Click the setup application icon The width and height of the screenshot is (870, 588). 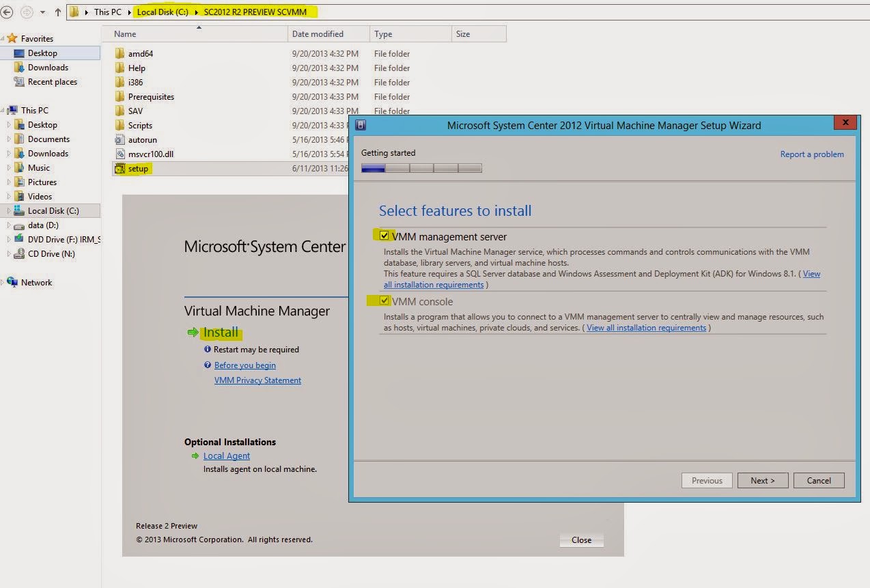click(120, 169)
